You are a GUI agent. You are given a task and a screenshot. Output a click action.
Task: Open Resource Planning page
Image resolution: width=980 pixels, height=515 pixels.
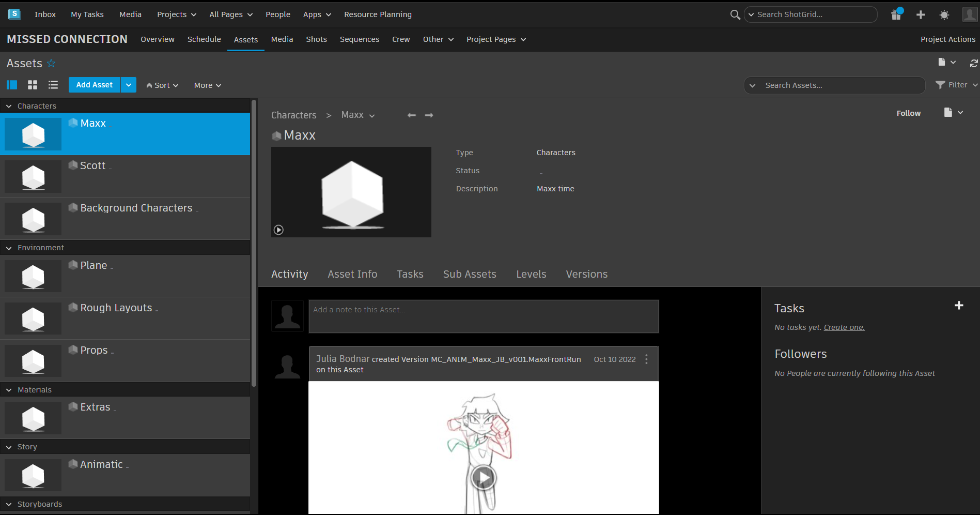(x=378, y=14)
